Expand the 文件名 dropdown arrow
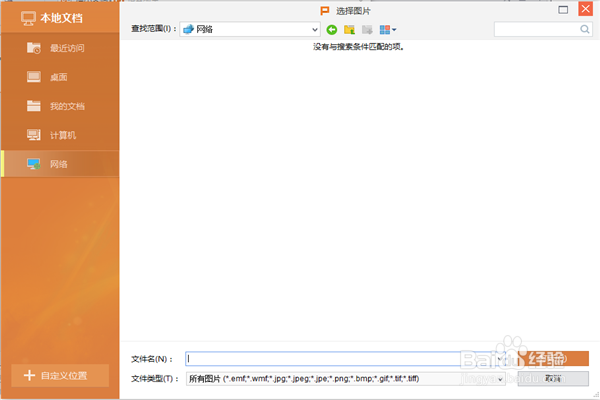 point(500,359)
